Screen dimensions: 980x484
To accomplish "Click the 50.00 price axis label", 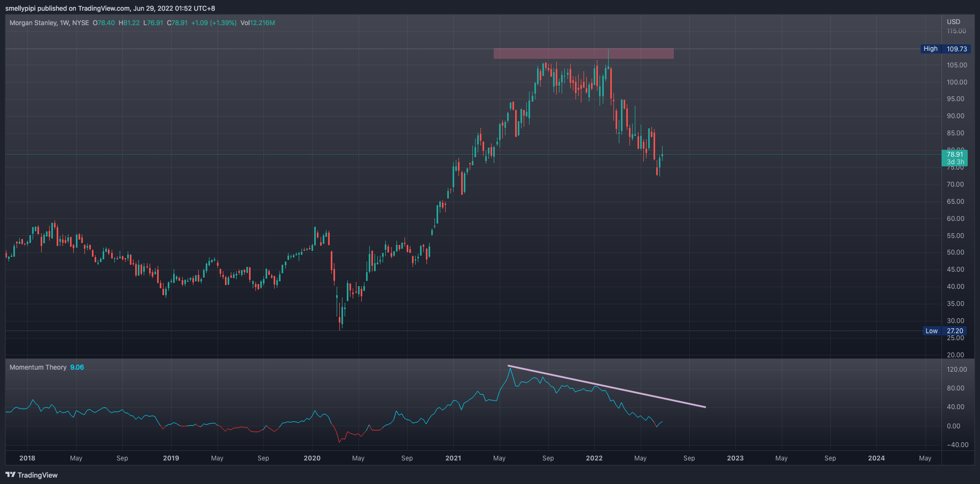I will coord(955,252).
